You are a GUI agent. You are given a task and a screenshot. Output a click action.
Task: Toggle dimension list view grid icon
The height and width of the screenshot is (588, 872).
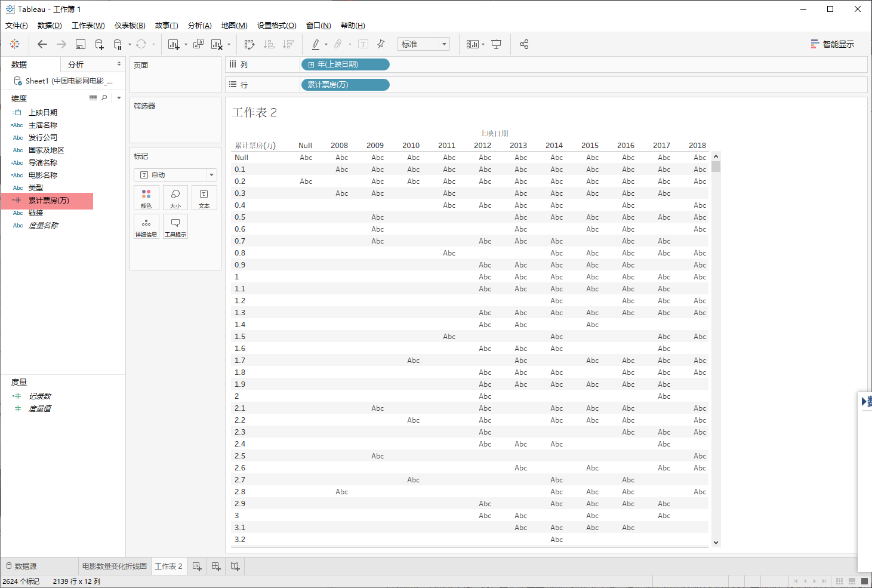[93, 98]
